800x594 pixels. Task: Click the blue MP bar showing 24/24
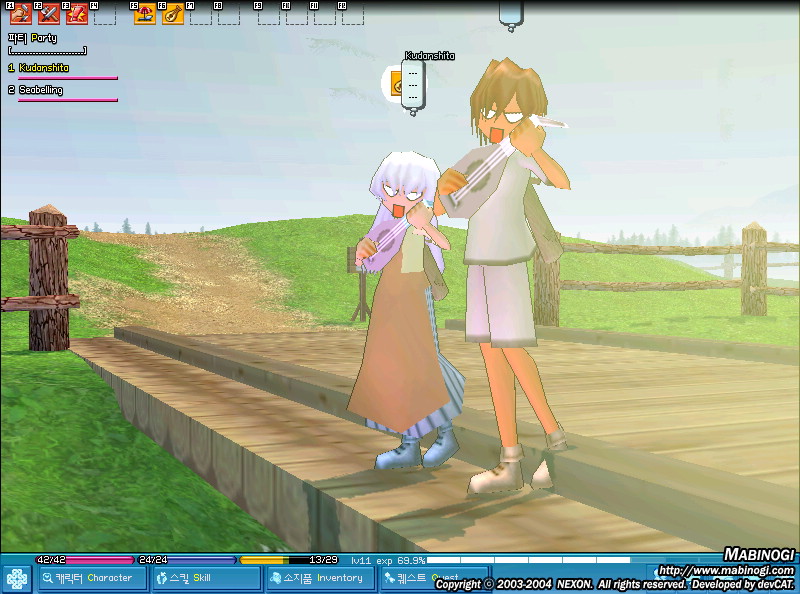(188, 560)
